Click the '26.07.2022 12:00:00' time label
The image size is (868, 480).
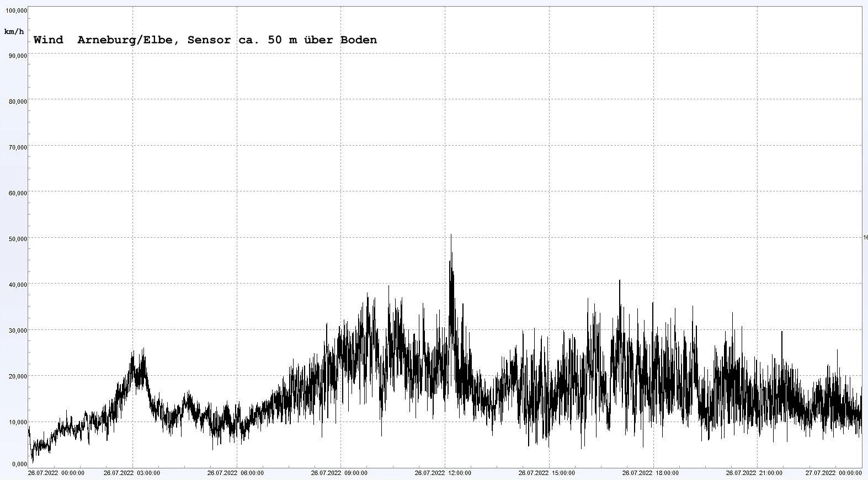pyautogui.click(x=443, y=473)
